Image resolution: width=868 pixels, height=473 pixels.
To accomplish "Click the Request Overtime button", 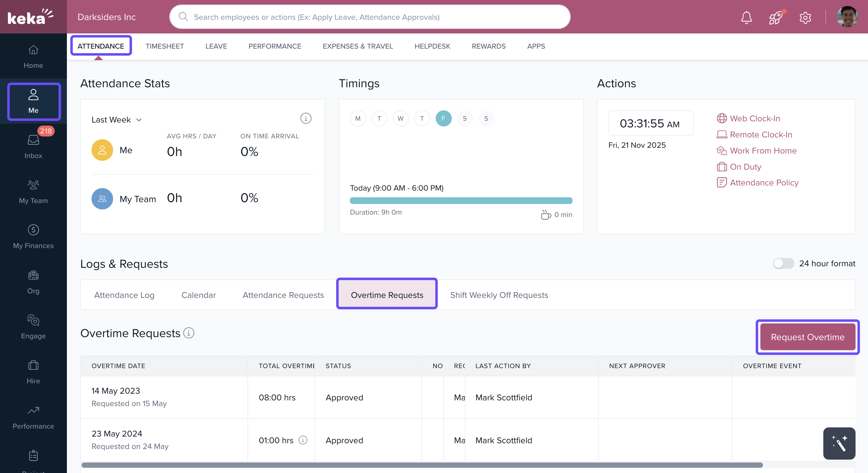I will pyautogui.click(x=807, y=337).
